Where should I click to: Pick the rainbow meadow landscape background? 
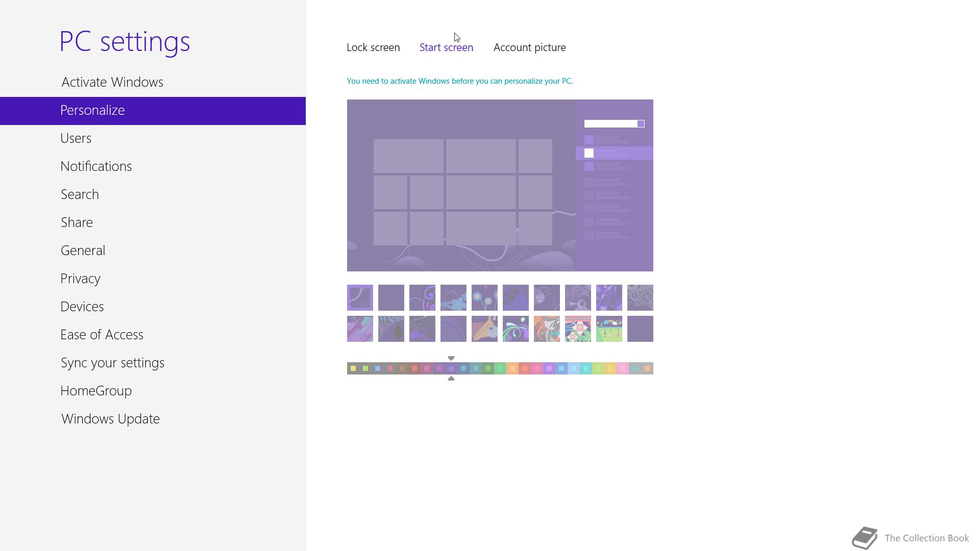point(609,329)
